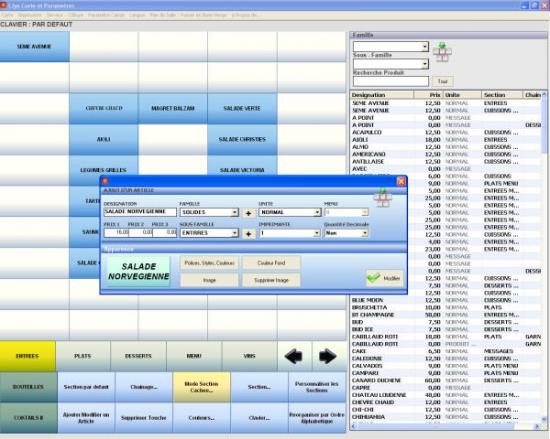The width and height of the screenshot is (550, 439).
Task: Toggle the Mode Section Cachée button
Action: (x=201, y=387)
